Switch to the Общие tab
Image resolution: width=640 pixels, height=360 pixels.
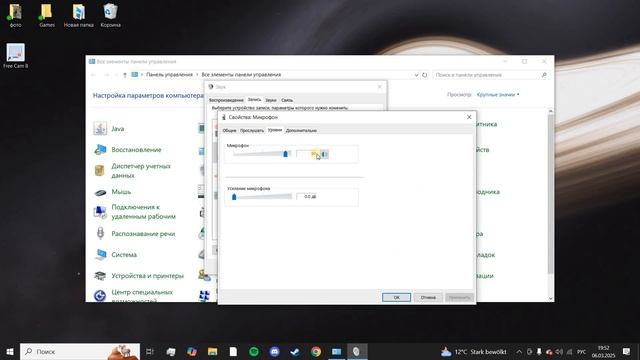[229, 131]
